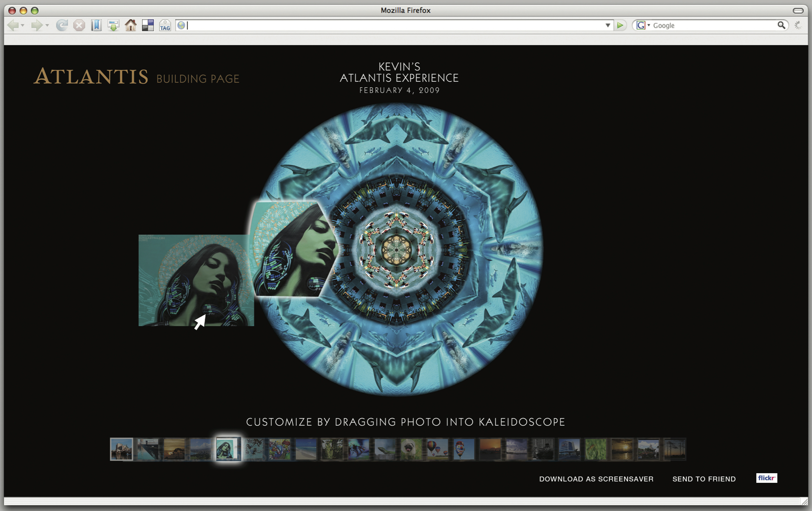The height and width of the screenshot is (511, 812).
Task: Open the Bookmarks toolbar icon
Action: click(x=96, y=26)
